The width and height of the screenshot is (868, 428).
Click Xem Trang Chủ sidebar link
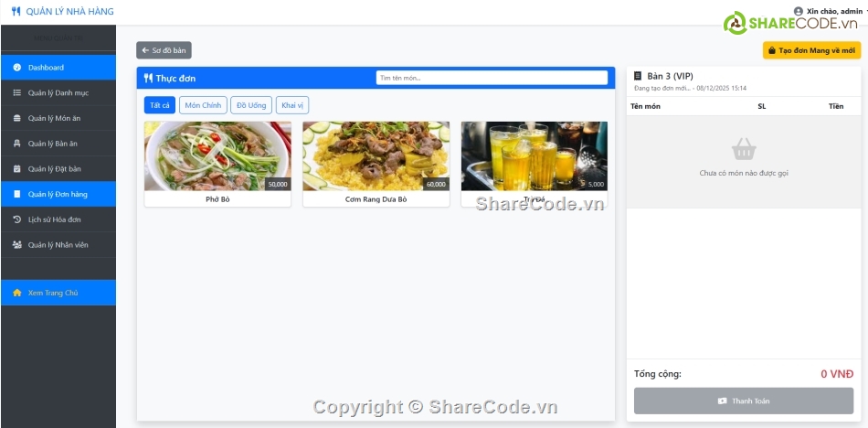pyautogui.click(x=58, y=293)
